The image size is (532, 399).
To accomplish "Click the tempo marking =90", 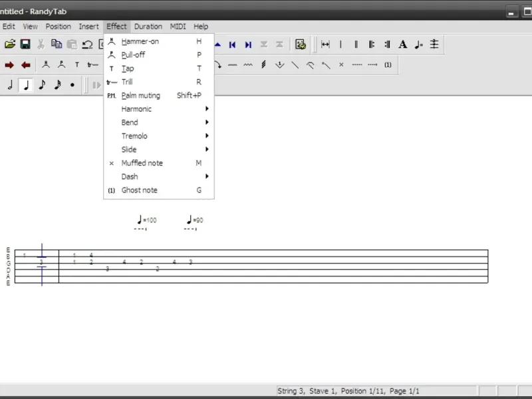I will pyautogui.click(x=195, y=220).
